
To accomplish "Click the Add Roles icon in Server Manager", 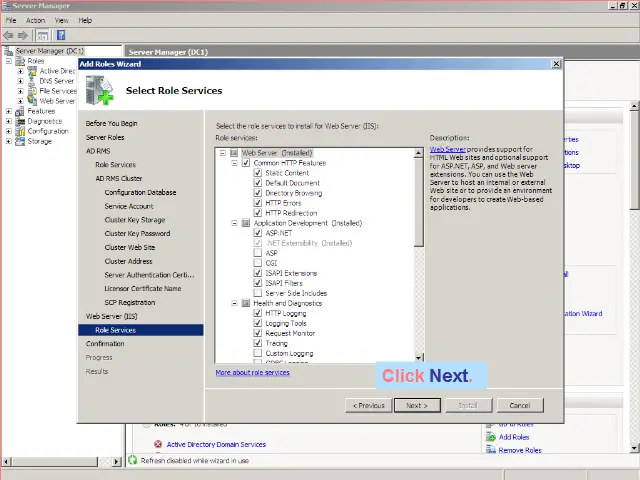I will [x=491, y=437].
